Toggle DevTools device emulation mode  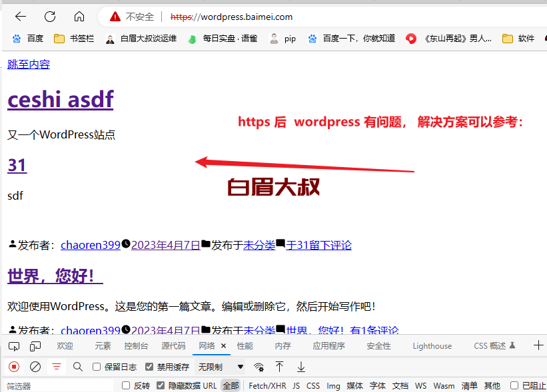pos(35,346)
